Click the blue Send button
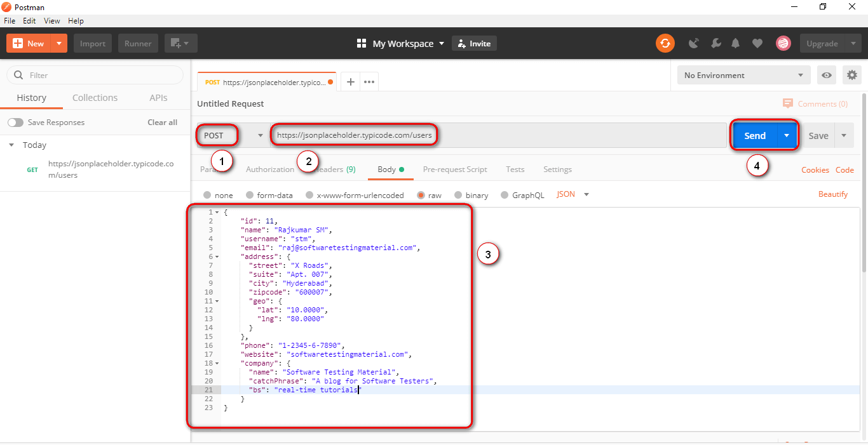868x445 pixels. [755, 135]
